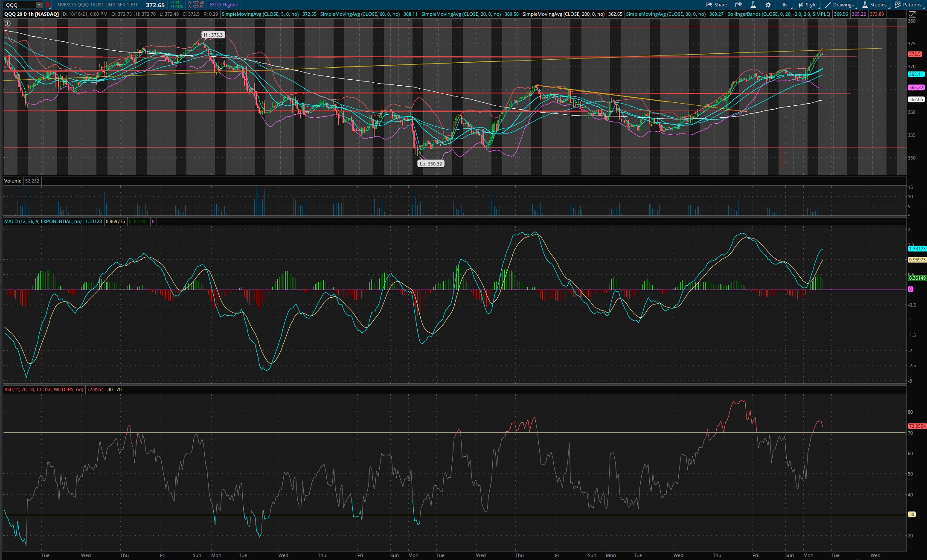
Task: Click the QQQ symbol input field
Action: pos(19,5)
